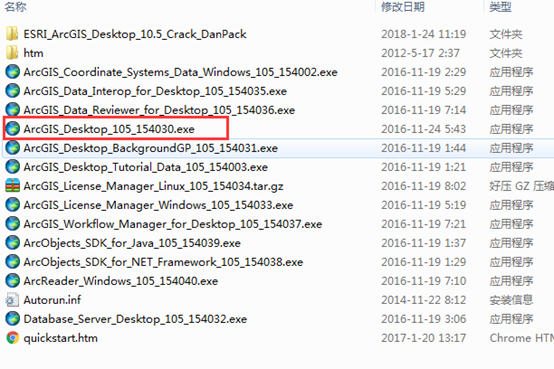The width and height of the screenshot is (554, 369).
Task: Click the date 2016-11-19 8:02
Action: [424, 186]
